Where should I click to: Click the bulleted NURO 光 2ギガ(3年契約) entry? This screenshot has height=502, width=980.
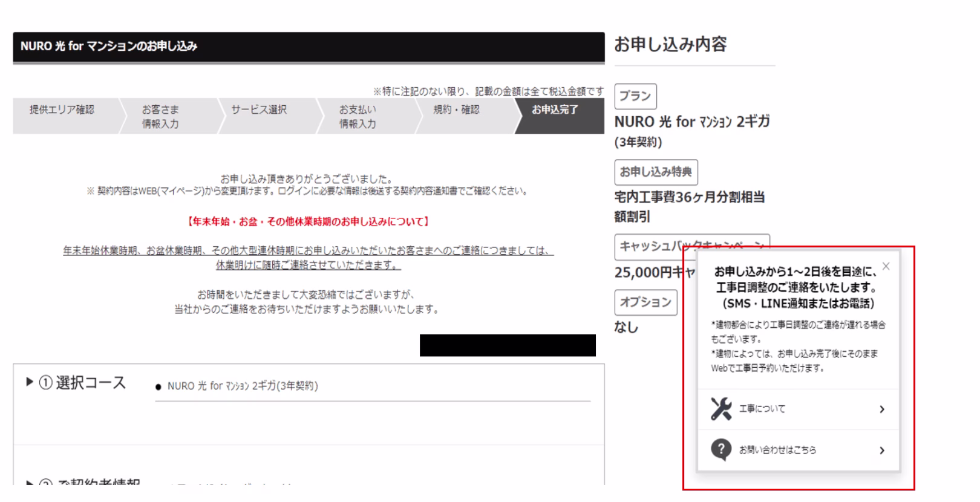242,386
